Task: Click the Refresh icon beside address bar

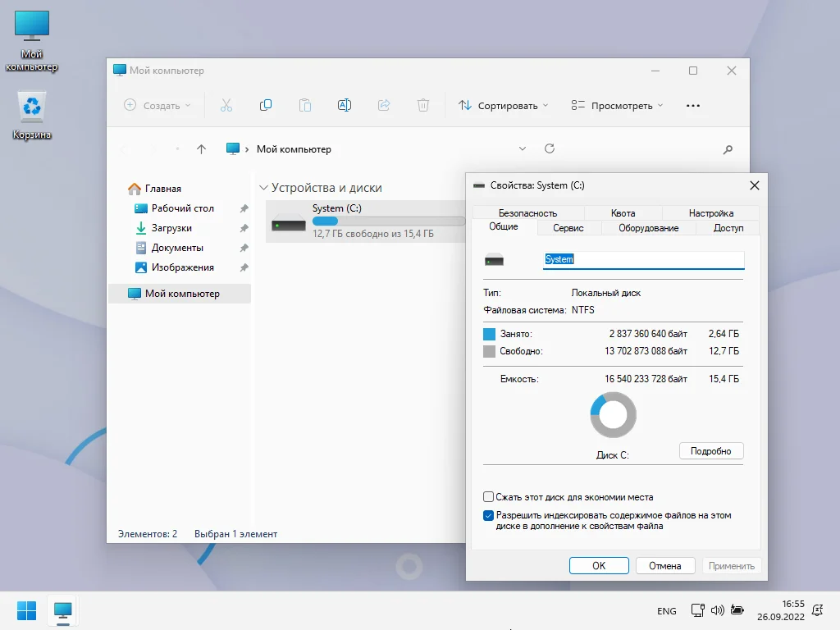Action: tap(550, 148)
